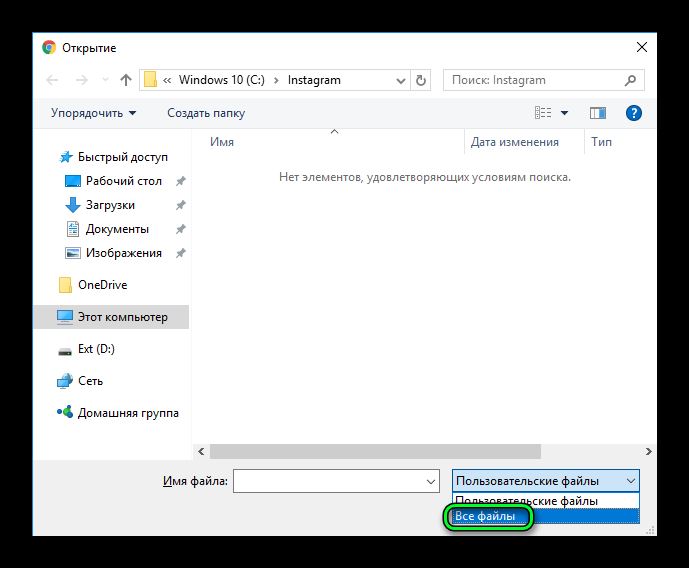
Task: Choose Пользовательские файлы in the dropdown list
Action: click(546, 501)
